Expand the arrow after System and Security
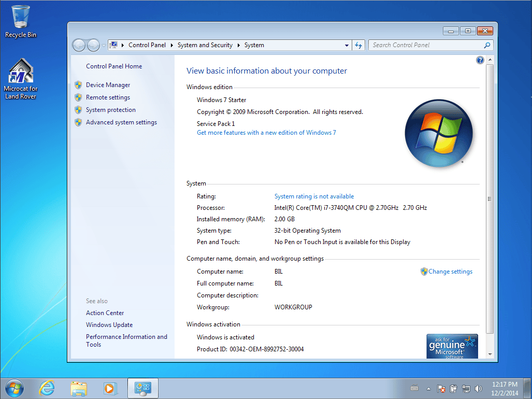 (x=238, y=45)
